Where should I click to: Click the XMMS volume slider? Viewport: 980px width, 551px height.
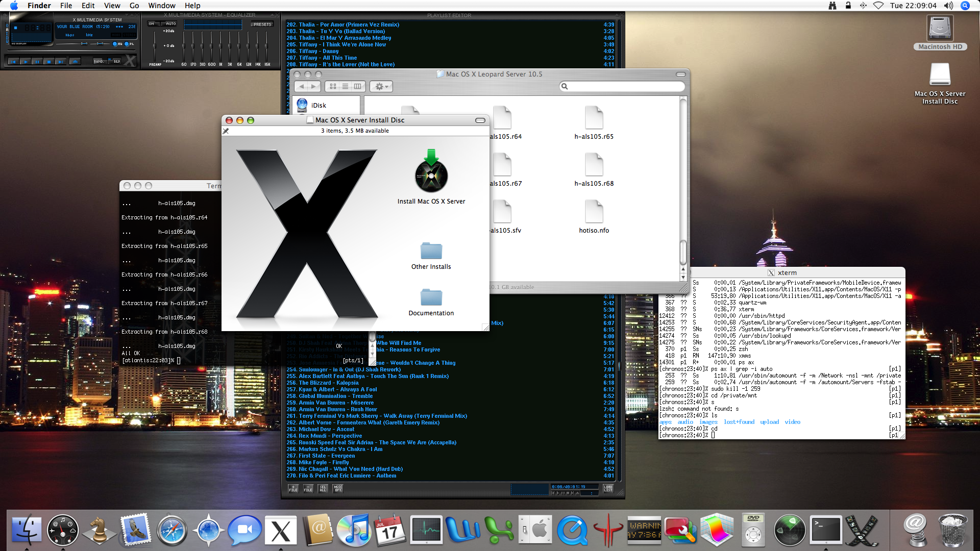[71, 44]
